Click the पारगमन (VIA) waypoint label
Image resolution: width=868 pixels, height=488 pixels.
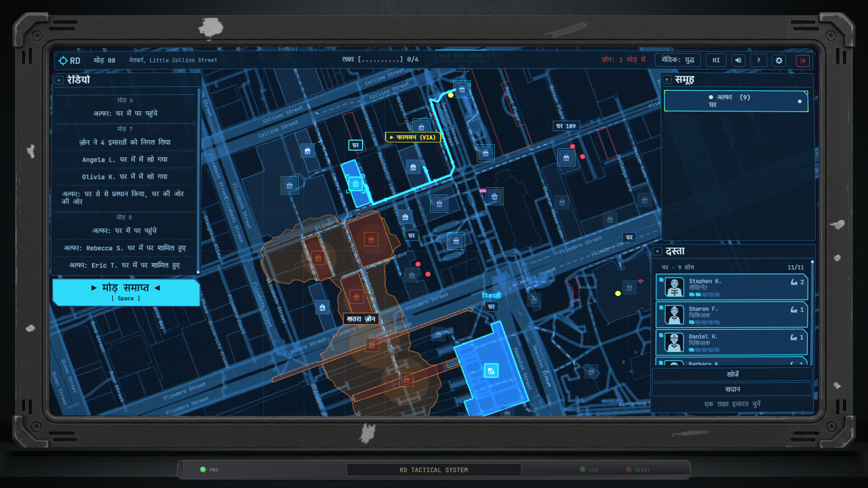413,137
